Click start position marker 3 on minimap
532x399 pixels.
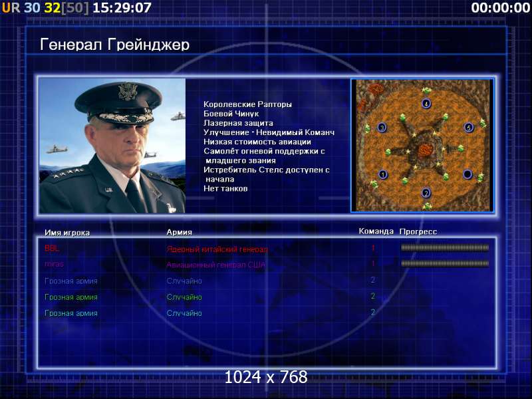[382, 128]
